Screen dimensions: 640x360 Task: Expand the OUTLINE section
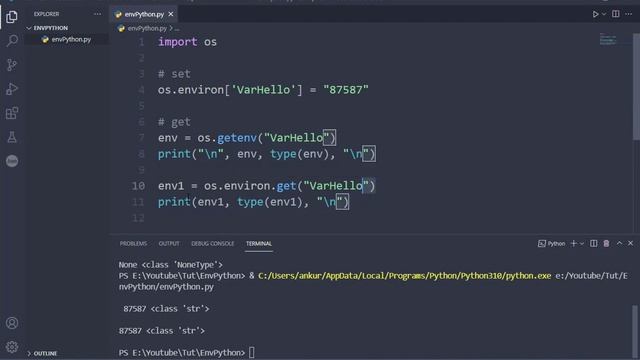pyautogui.click(x=45, y=353)
